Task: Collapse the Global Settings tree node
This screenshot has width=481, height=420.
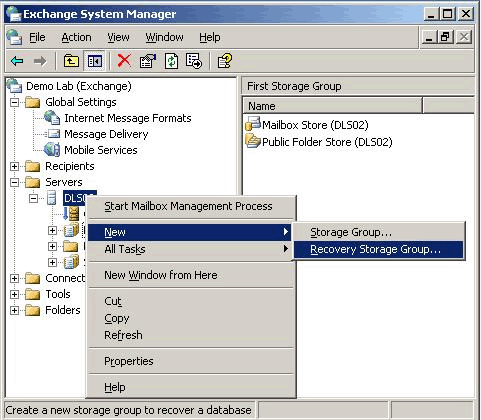Action: coord(14,102)
